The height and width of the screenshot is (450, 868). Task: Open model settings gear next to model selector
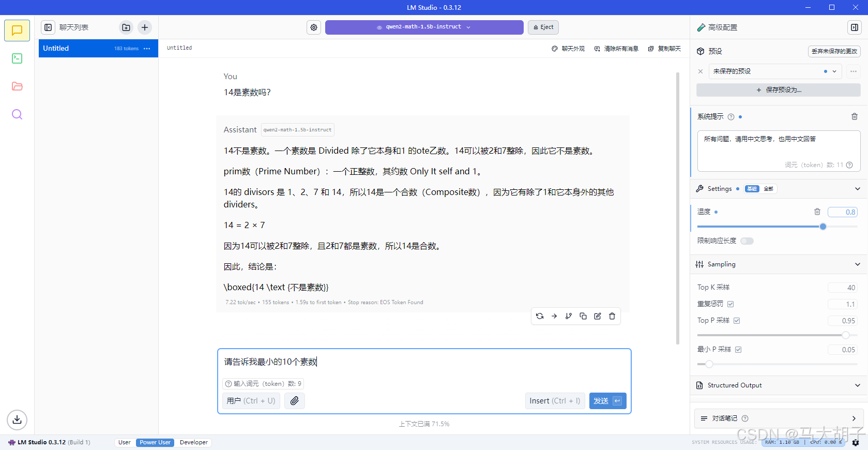pos(314,27)
